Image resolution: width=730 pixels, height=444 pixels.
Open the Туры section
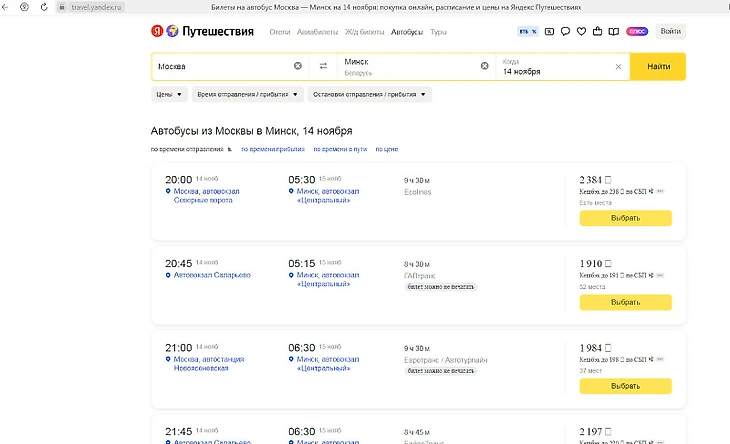(438, 32)
